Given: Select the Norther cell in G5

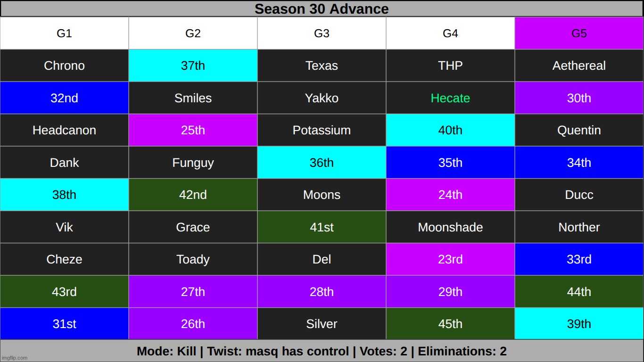Looking at the screenshot, I should [x=579, y=227].
